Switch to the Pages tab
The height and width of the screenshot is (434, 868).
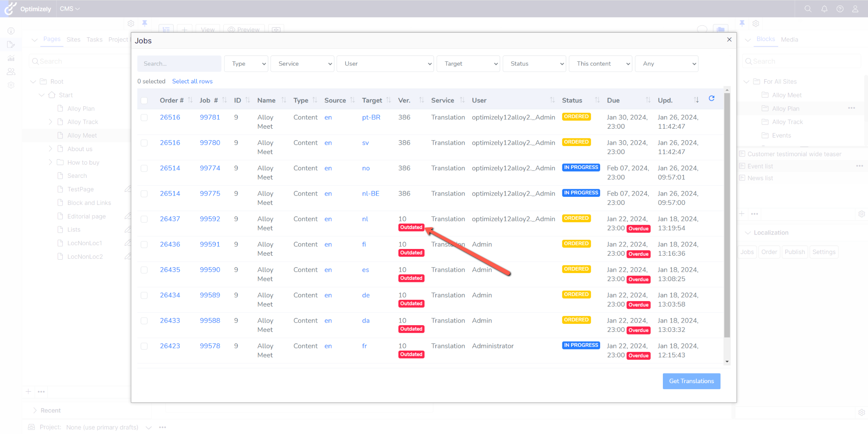tap(52, 39)
